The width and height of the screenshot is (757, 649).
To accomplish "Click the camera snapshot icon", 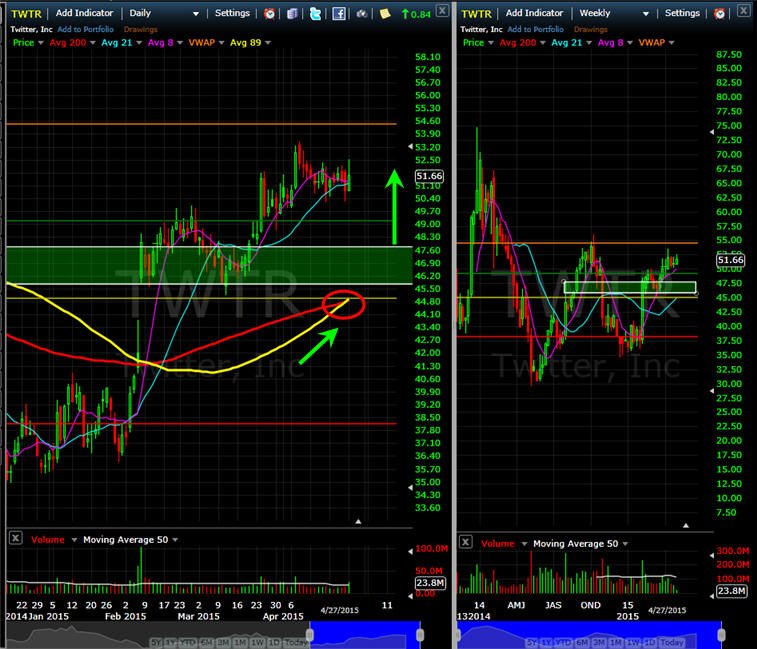I will 362,14.
